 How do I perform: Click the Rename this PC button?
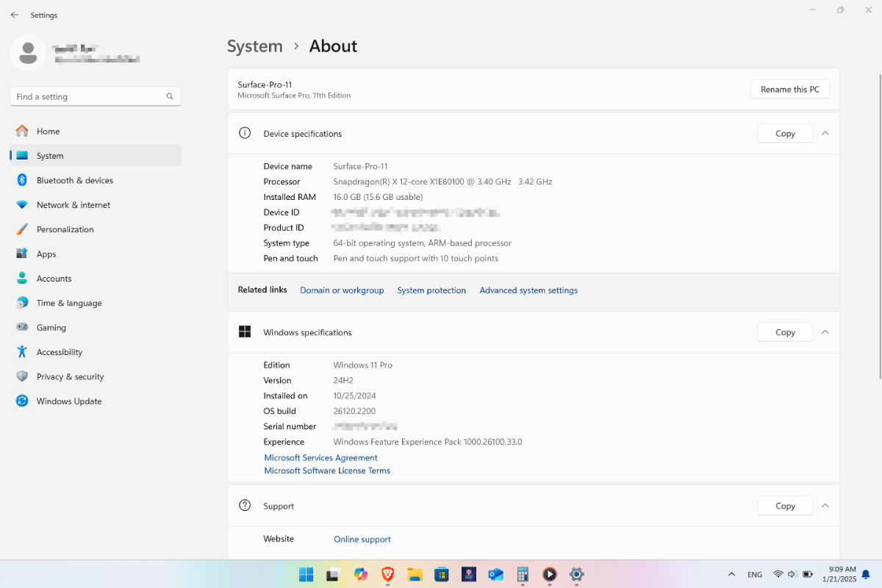pyautogui.click(x=789, y=89)
